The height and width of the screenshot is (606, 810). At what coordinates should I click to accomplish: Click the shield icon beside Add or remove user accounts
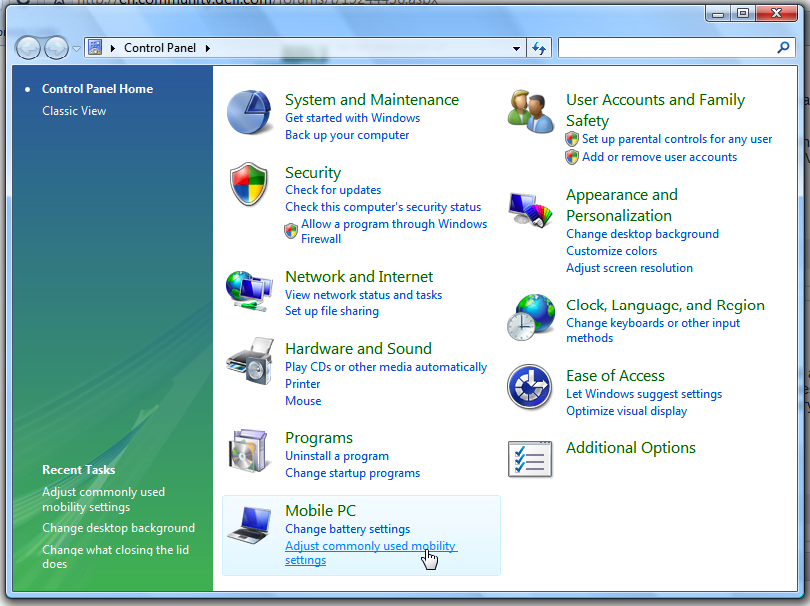click(572, 157)
